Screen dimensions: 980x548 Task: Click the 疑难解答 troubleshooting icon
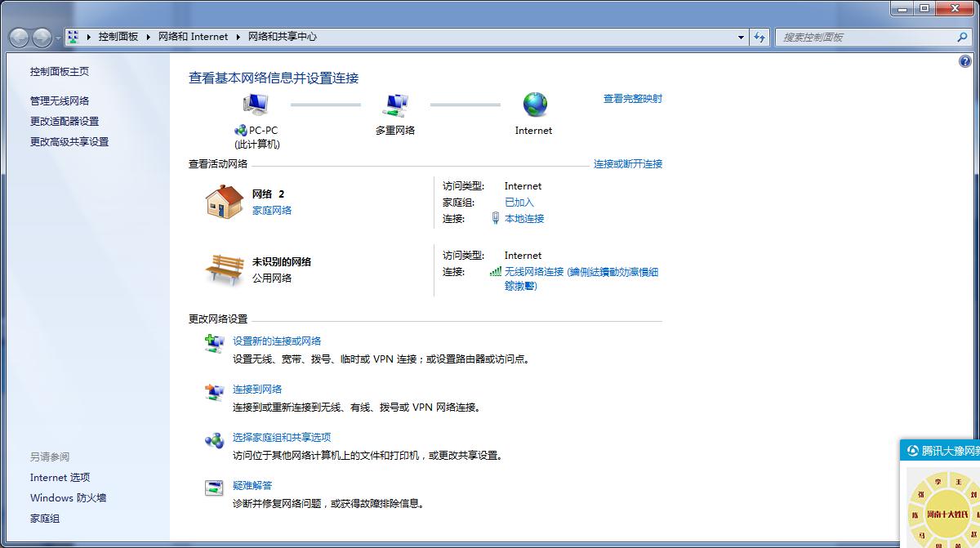click(x=214, y=488)
